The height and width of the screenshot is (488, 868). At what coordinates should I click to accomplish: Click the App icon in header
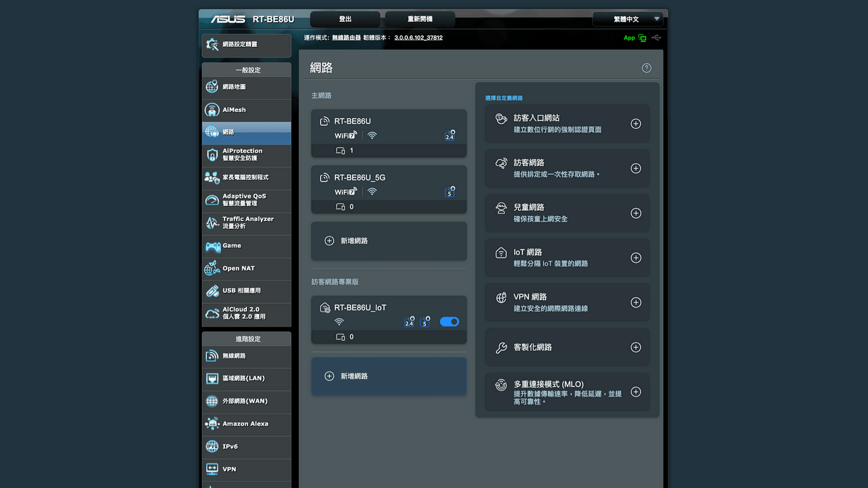point(635,38)
